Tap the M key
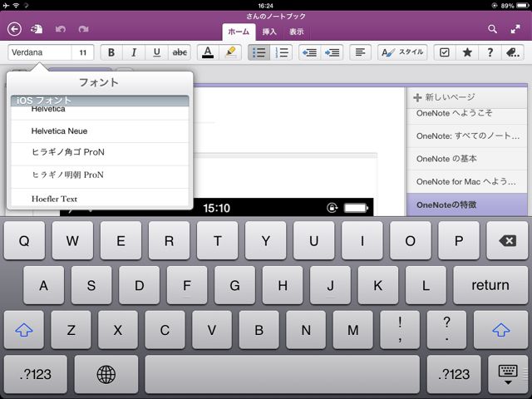The width and height of the screenshot is (532, 399). tap(352, 329)
